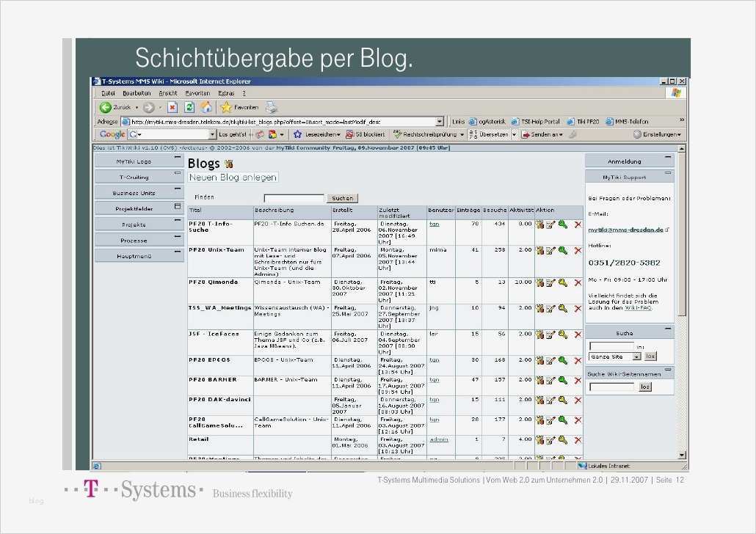Collapse the Suche Wiki-Seitennamen module
Image resolution: width=756 pixels, height=534 pixels.
click(x=668, y=370)
